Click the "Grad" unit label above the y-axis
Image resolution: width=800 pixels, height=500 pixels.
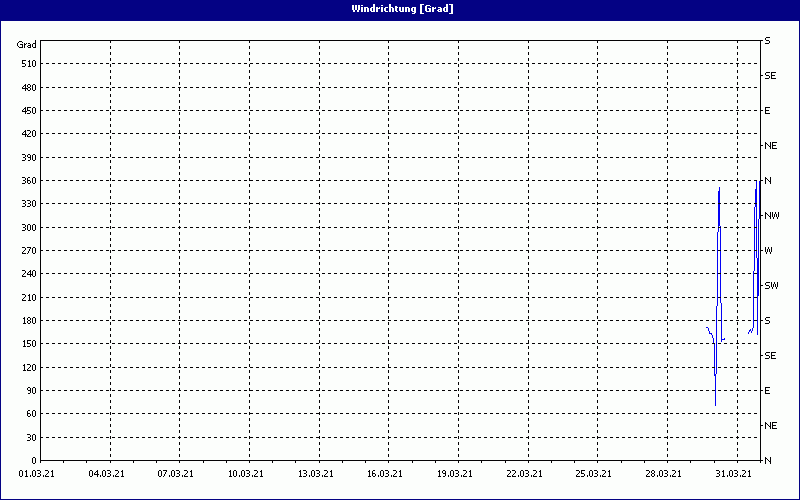(x=27, y=45)
